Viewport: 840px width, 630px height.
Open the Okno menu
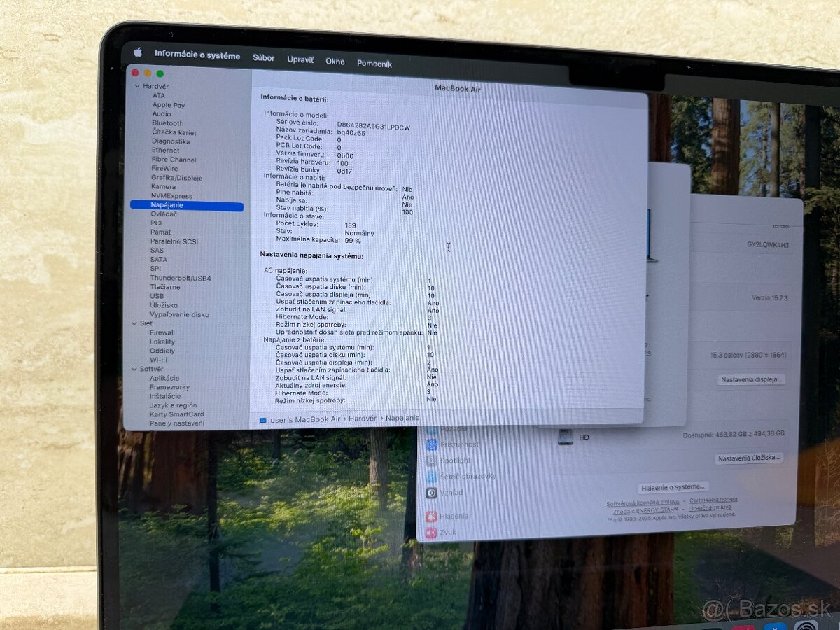(335, 62)
